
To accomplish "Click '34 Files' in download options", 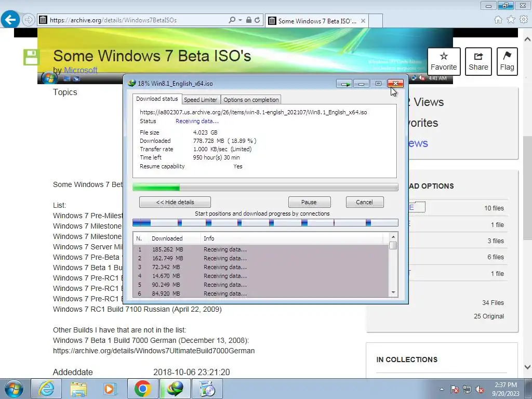I will click(493, 303).
